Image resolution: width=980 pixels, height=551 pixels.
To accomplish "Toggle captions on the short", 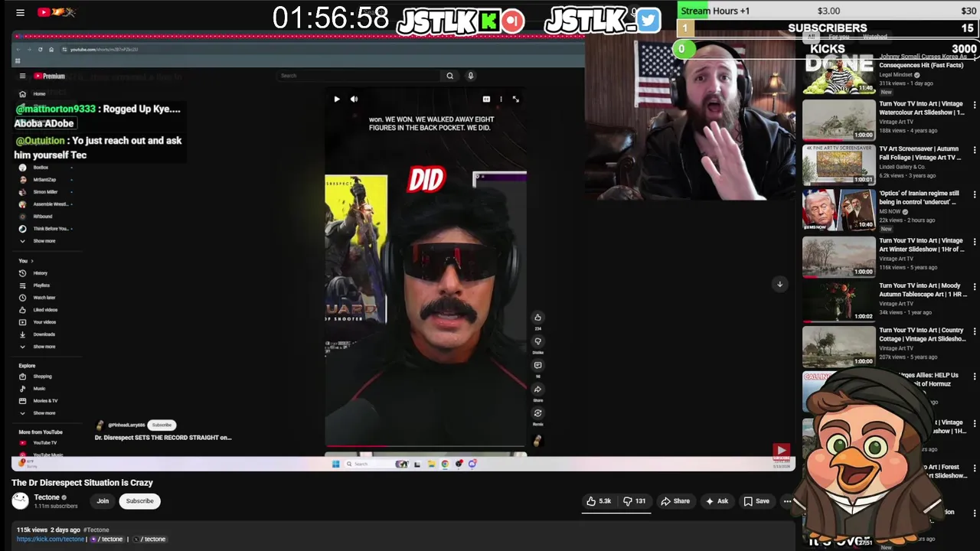I will pyautogui.click(x=486, y=99).
